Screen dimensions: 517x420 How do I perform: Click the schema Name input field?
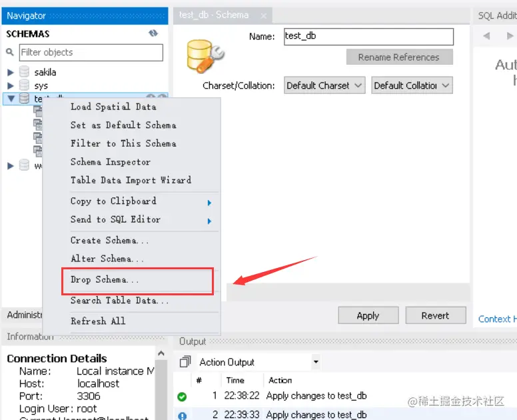pyautogui.click(x=368, y=36)
